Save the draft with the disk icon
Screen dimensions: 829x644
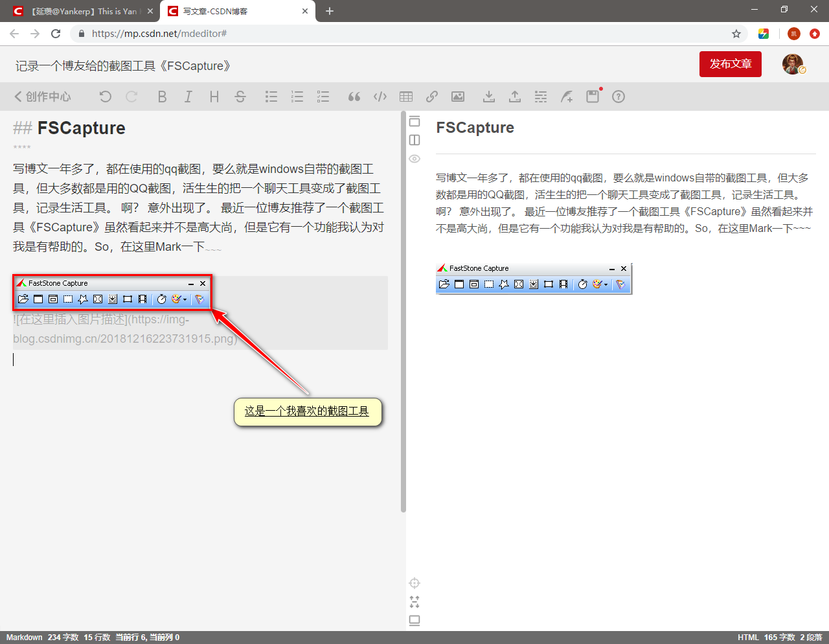tap(592, 96)
